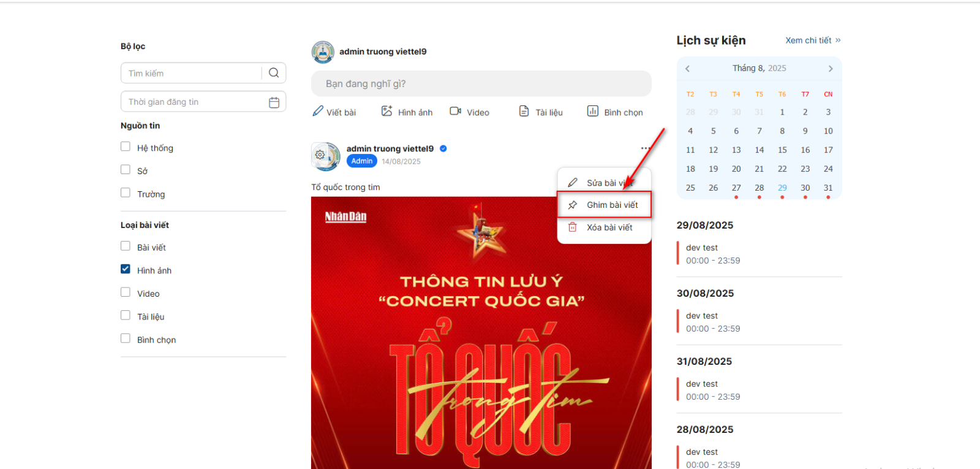Open the Bình chọn poll icon
Viewport: 980px width, 469px height.
592,111
